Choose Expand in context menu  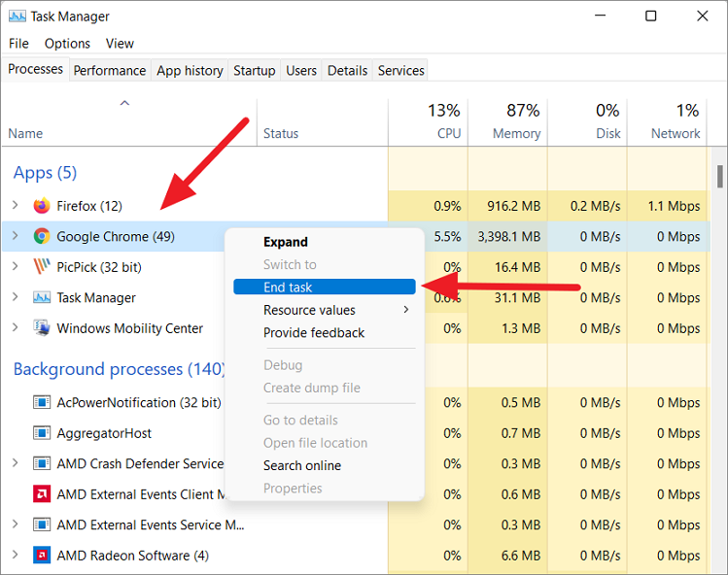tap(325, 242)
